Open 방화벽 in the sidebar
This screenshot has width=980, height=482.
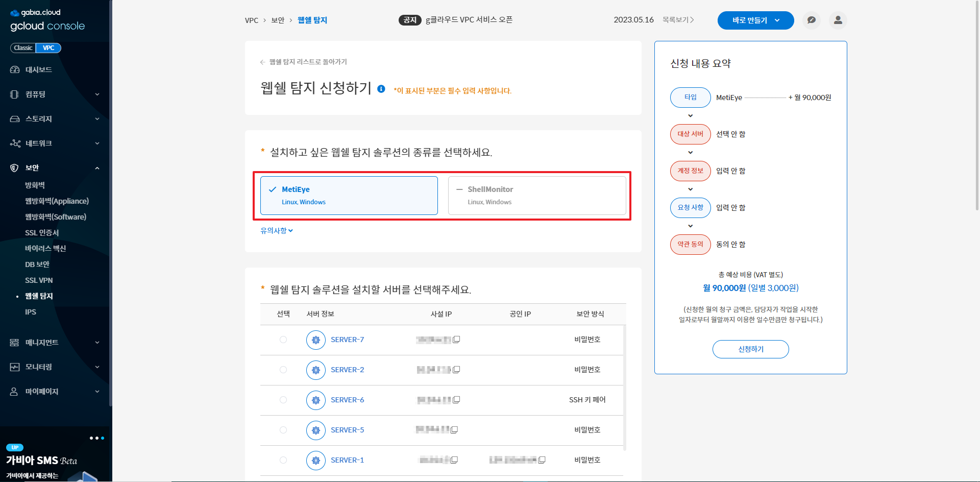[x=35, y=185]
